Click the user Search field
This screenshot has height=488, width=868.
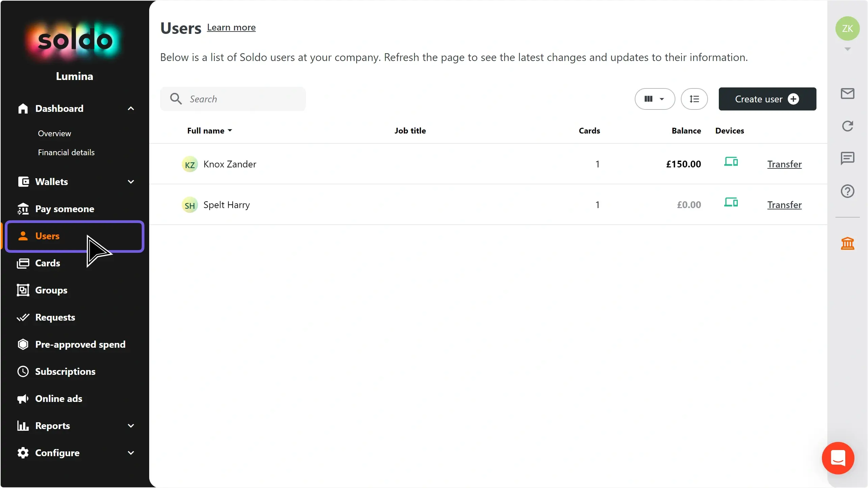[237, 99]
